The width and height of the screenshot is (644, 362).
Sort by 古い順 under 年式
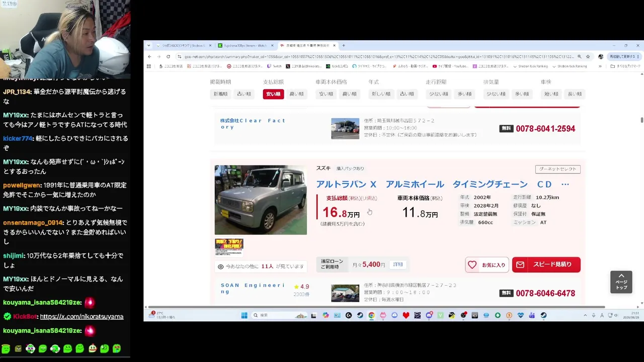407,94
